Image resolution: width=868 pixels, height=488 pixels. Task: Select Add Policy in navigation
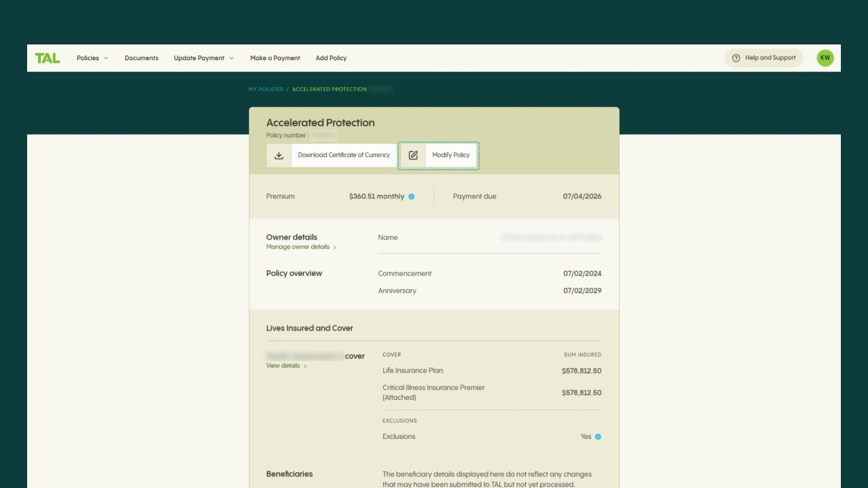pos(331,58)
